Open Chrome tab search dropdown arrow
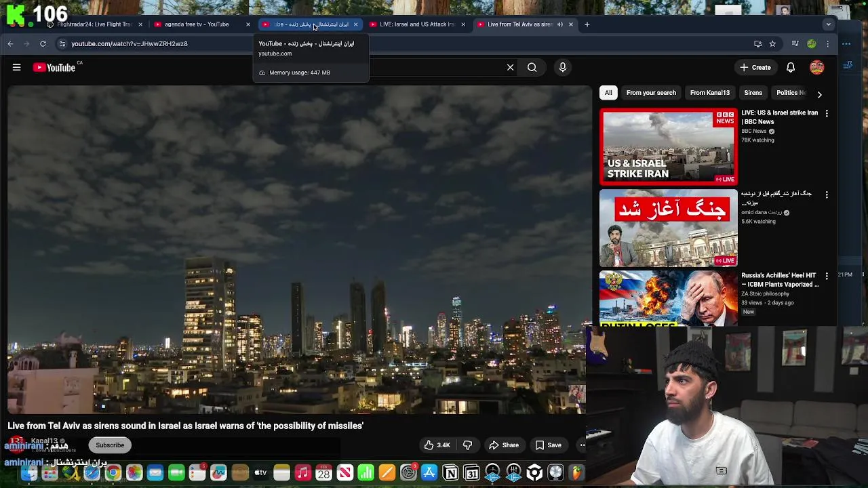This screenshot has width=868, height=488. [828, 24]
